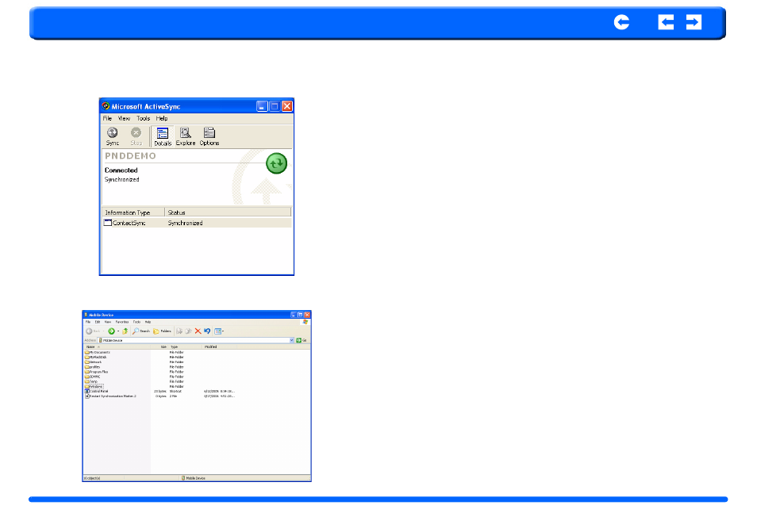The width and height of the screenshot is (757, 532).
Task: Click the Control Panel shortcut icon
Action: click(87, 391)
